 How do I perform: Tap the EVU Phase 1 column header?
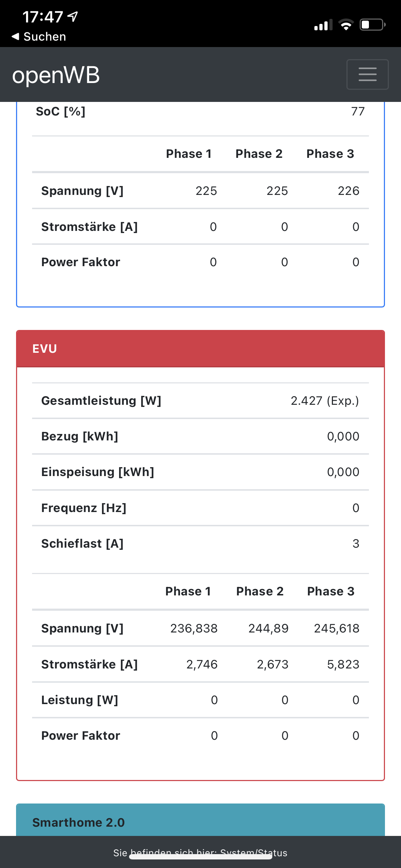[188, 591]
